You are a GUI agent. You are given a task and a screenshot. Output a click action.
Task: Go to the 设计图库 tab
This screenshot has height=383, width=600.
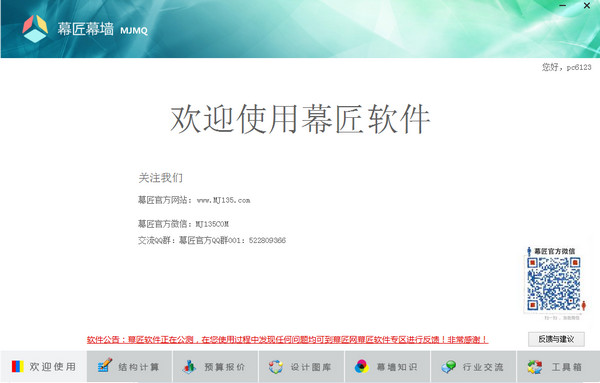[302, 367]
